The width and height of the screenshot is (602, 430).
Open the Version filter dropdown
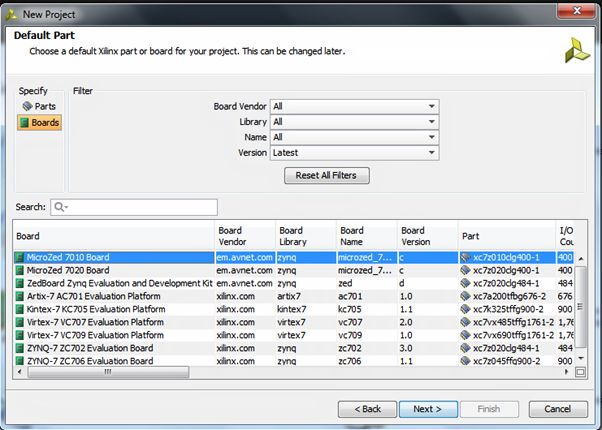point(432,153)
